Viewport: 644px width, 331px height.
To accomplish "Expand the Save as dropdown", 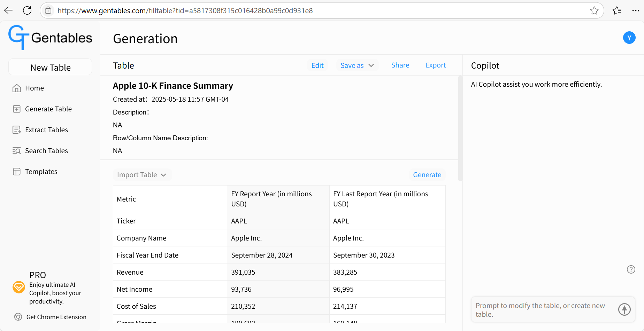I will 357,65.
